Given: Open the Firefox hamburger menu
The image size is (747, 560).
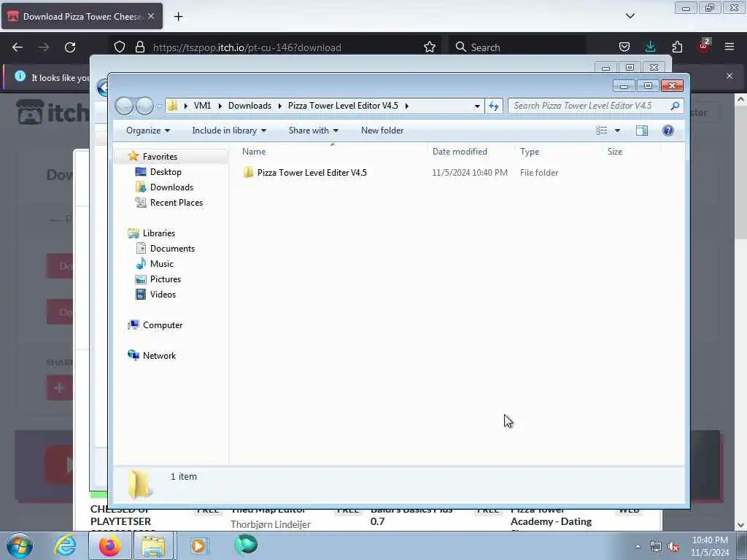Looking at the screenshot, I should (729, 47).
